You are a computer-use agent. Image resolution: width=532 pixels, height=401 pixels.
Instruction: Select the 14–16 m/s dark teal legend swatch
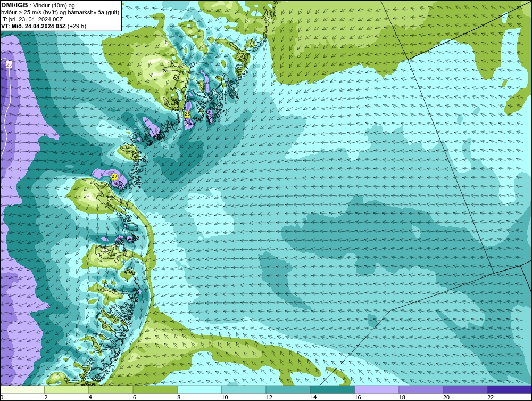332,389
